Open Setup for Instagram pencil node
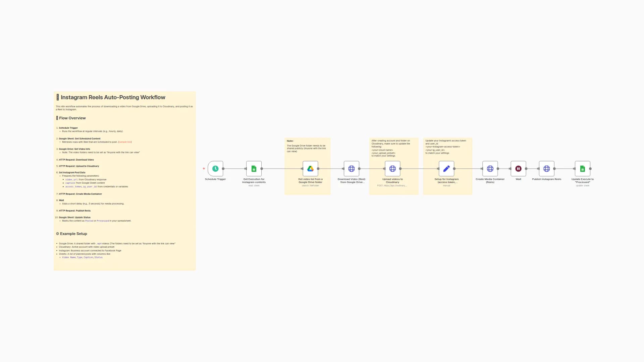 [x=446, y=169]
